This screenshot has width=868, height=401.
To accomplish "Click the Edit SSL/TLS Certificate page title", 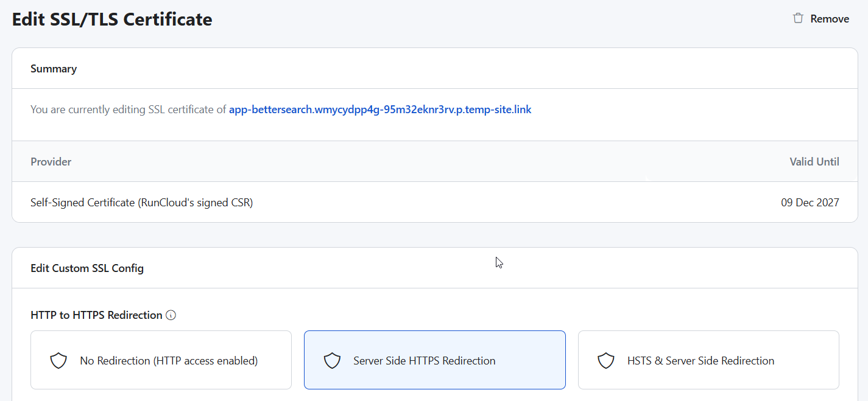I will 112,19.
